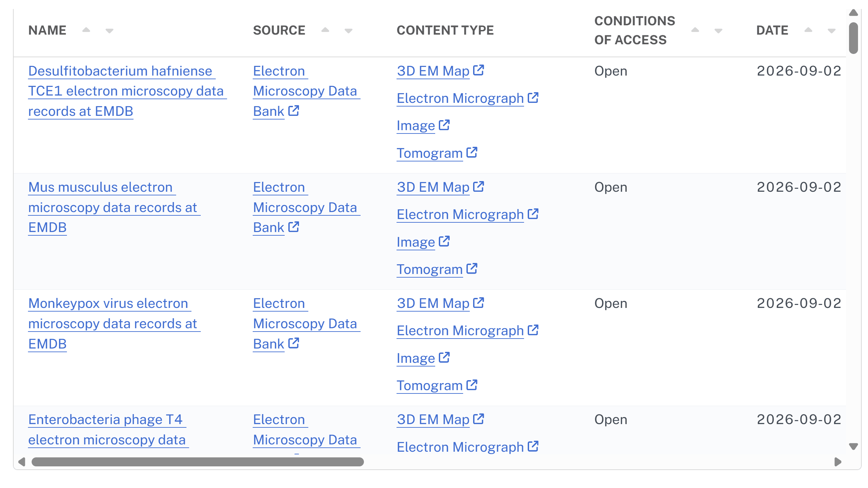Sort Source column descending arrow
The image size is (868, 488).
point(348,31)
